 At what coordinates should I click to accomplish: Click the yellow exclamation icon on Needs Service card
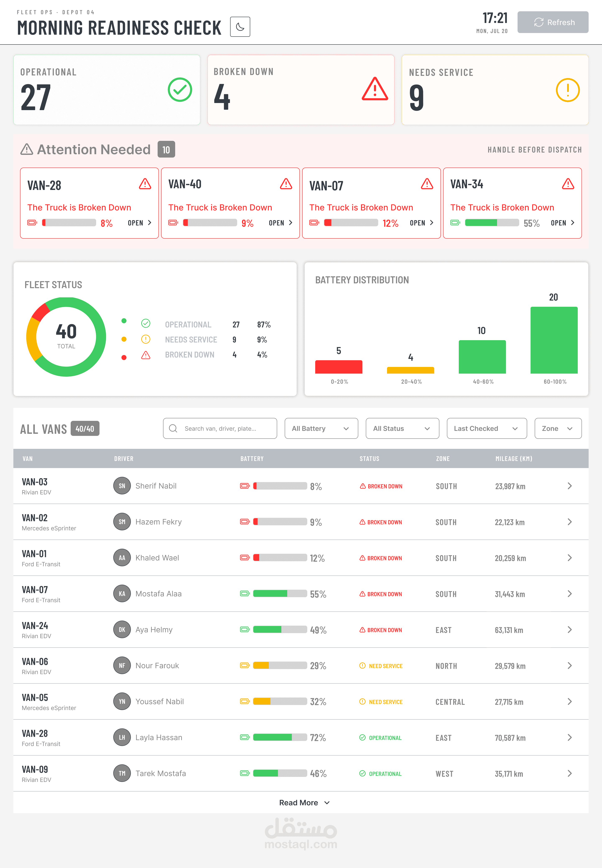[x=568, y=90]
